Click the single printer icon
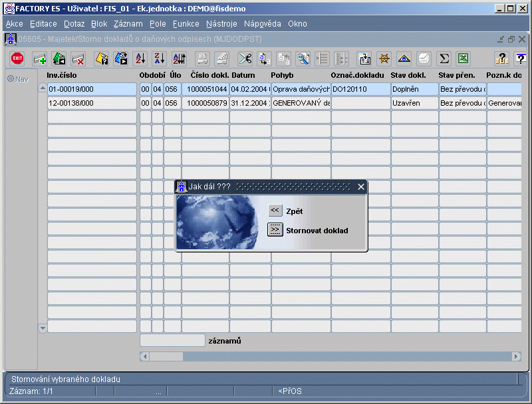 point(203,58)
